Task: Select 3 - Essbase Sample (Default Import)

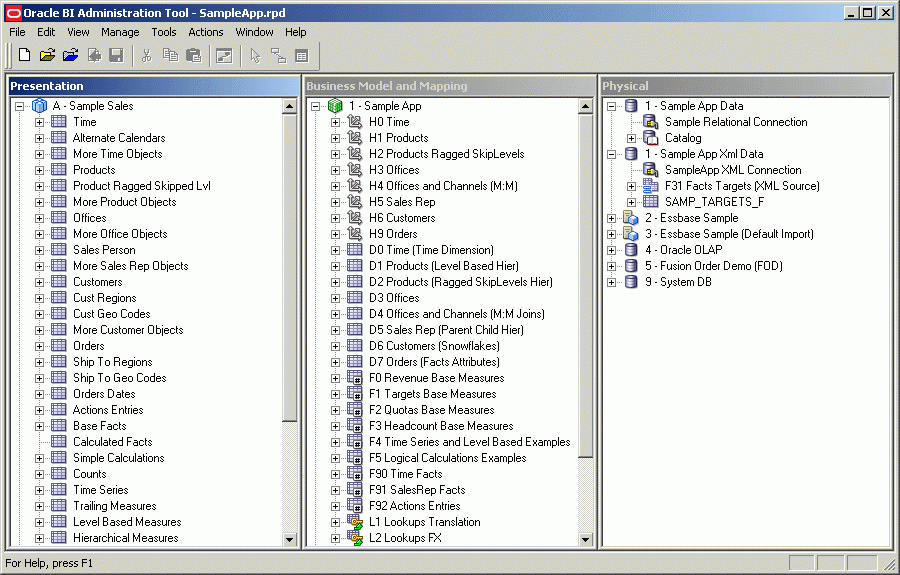Action: tap(729, 234)
